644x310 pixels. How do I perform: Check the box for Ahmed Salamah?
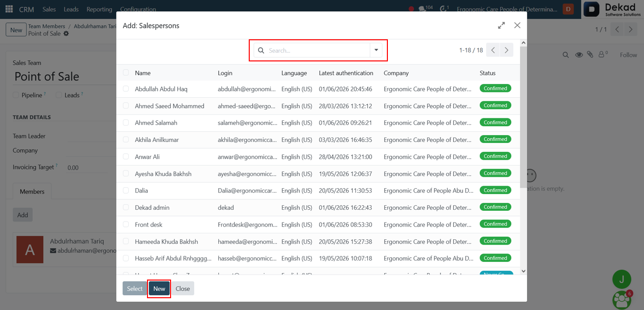[126, 123]
